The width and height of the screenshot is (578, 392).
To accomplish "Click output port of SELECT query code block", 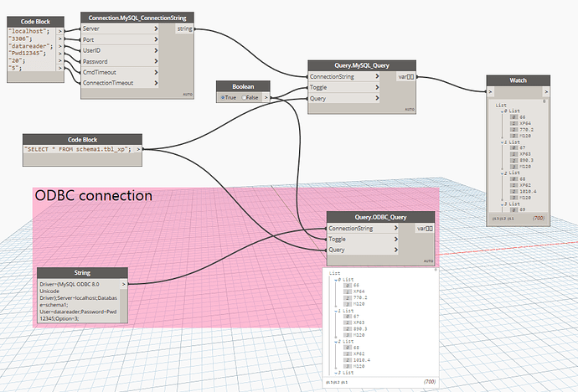I will click(x=138, y=149).
